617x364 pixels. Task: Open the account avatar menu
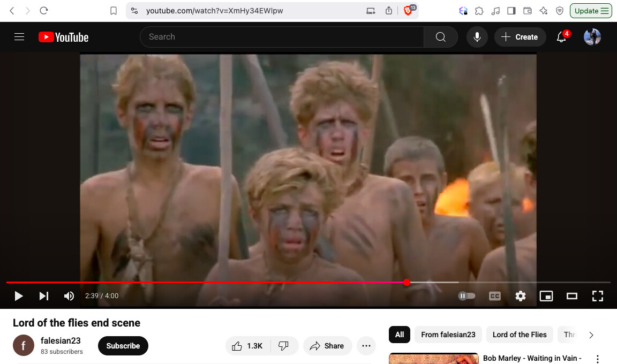(x=592, y=37)
